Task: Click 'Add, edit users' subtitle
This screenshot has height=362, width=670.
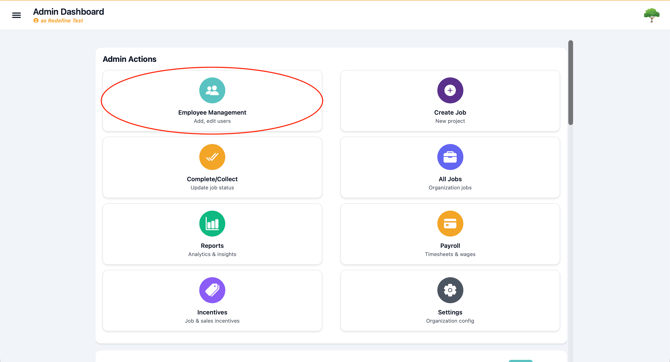Action: point(212,121)
